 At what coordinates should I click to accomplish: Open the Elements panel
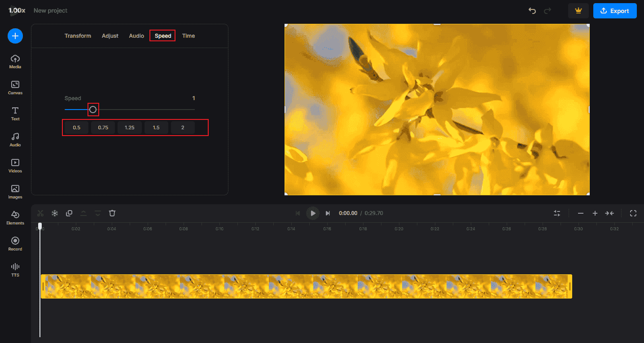tap(15, 218)
